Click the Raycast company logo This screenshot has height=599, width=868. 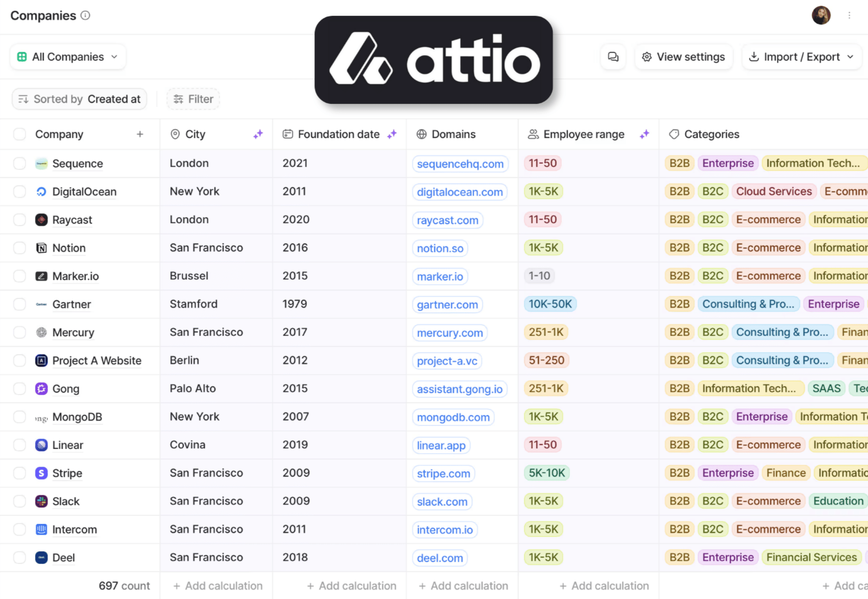(41, 220)
